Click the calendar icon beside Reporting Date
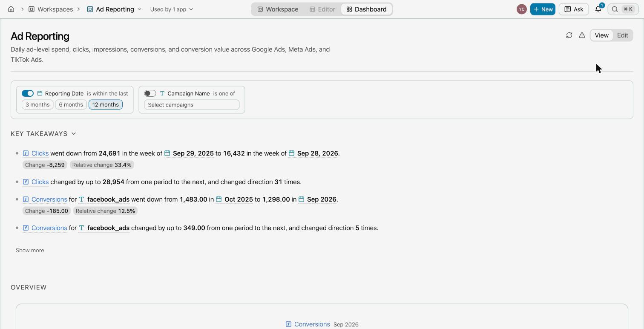 pos(40,93)
